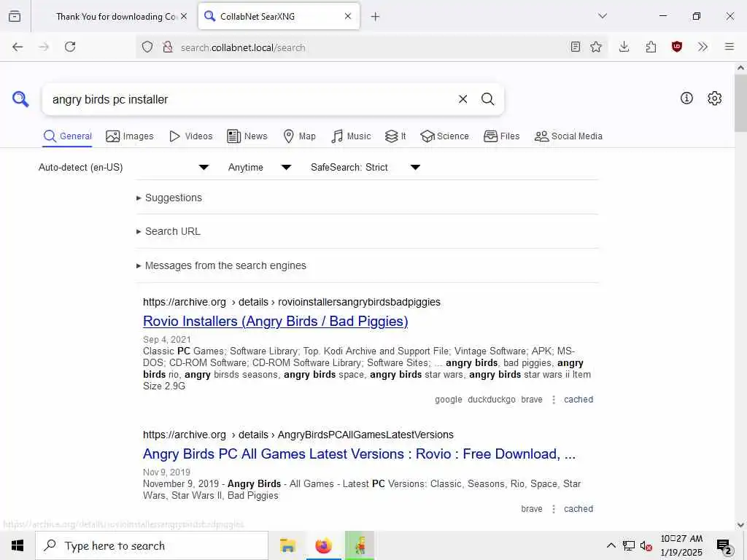Viewport: 747px width, 560px height.
Task: Select the Videos search category
Action: pos(190,136)
